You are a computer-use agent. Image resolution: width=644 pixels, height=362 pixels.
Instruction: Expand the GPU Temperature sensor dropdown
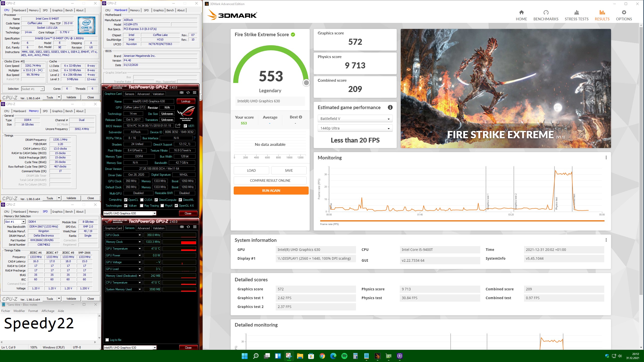coord(140,249)
